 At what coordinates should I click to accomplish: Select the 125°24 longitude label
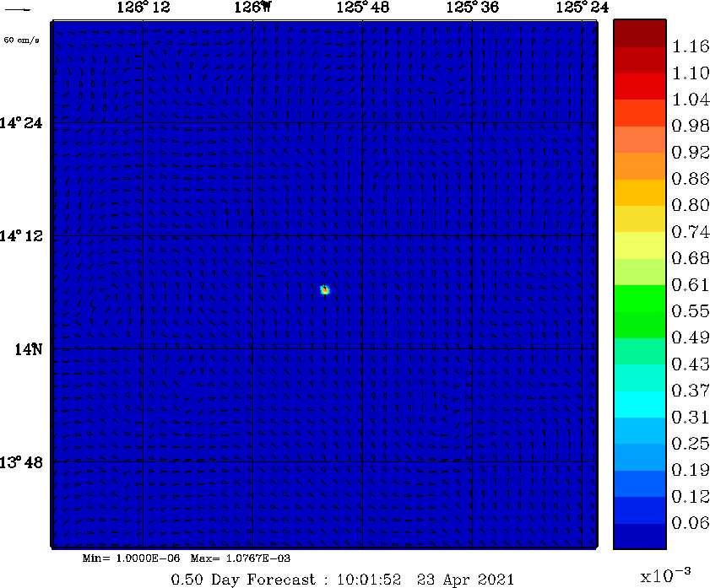point(583,8)
